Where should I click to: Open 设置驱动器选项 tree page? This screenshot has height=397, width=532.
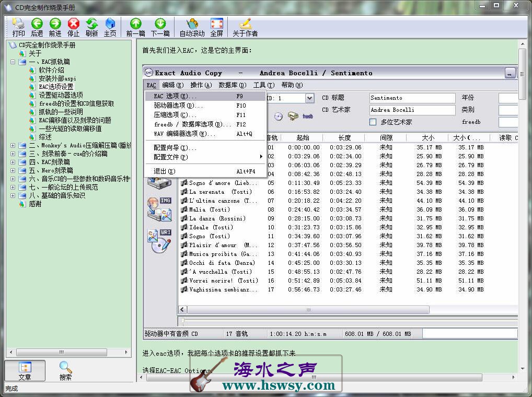tap(61, 95)
